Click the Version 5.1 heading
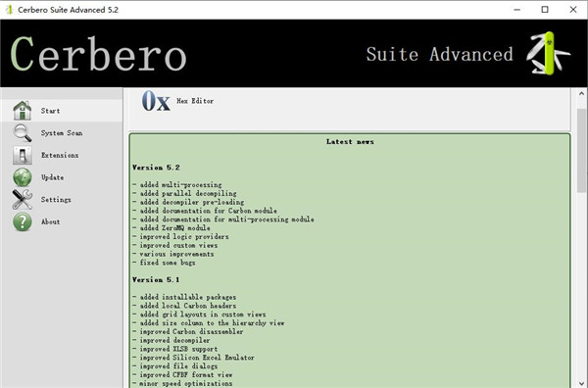588x388 pixels. point(156,280)
